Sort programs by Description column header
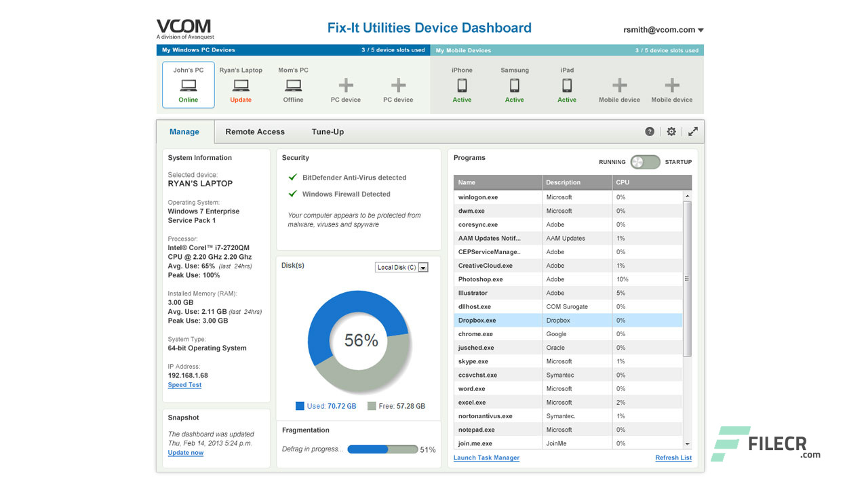868x488 pixels. [x=576, y=182]
